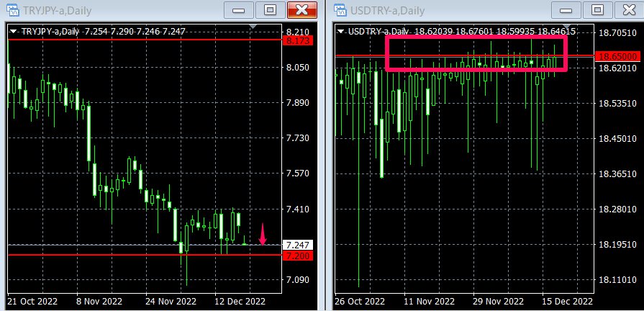Minimize the TRYJPY-a,Daily chart window
The width and height of the screenshot is (644, 311).
click(239, 10)
